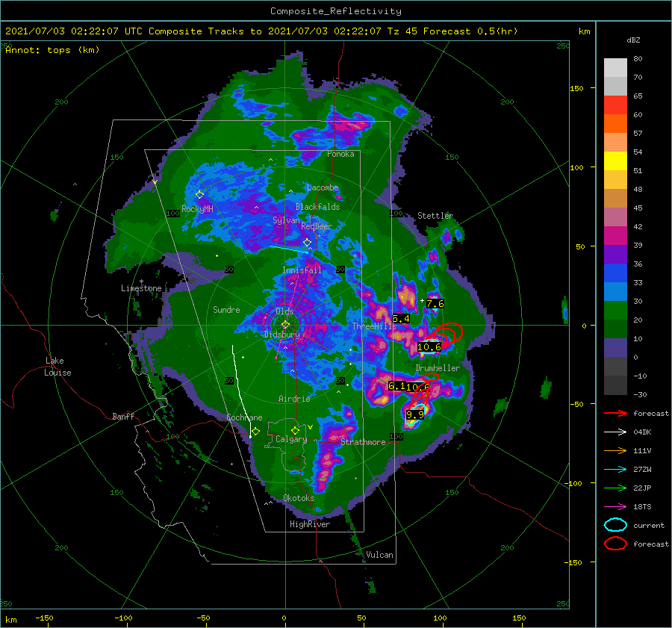Click the Ponoka city label
Screen dimensions: 672x628
pos(340,154)
